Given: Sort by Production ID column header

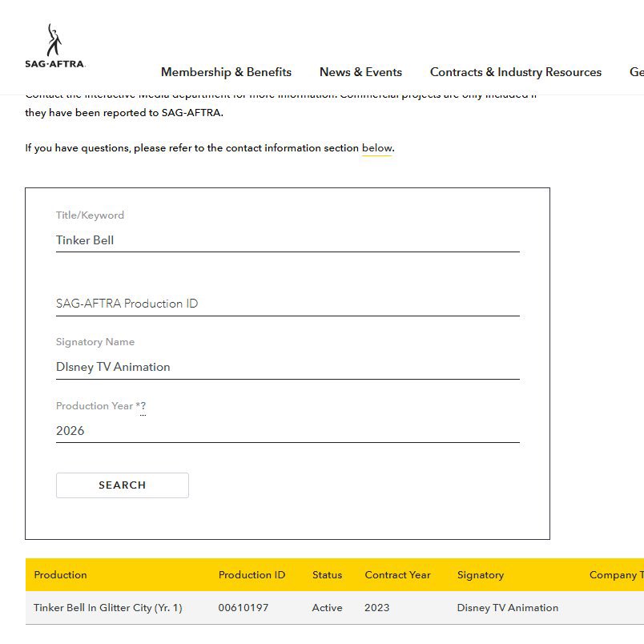Looking at the screenshot, I should point(252,574).
